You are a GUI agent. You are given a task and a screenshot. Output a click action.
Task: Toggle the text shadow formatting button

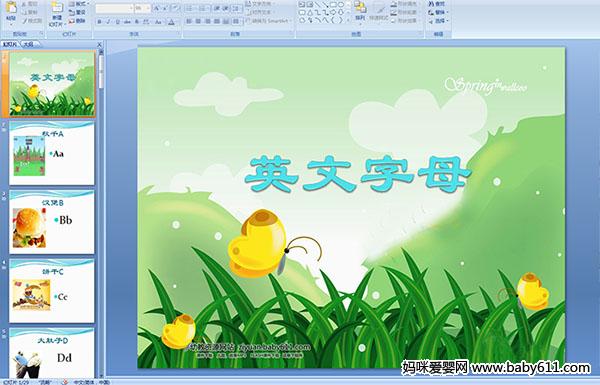tap(137, 22)
